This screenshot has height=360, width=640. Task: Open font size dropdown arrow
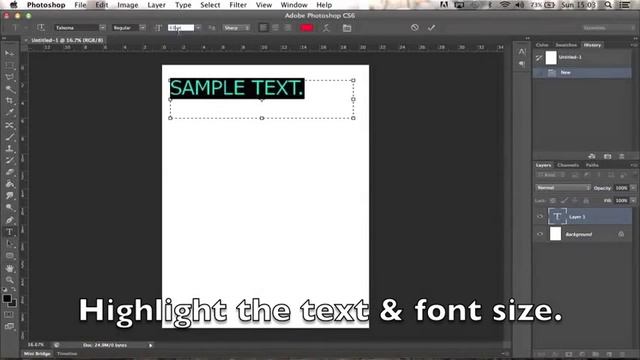[198, 28]
